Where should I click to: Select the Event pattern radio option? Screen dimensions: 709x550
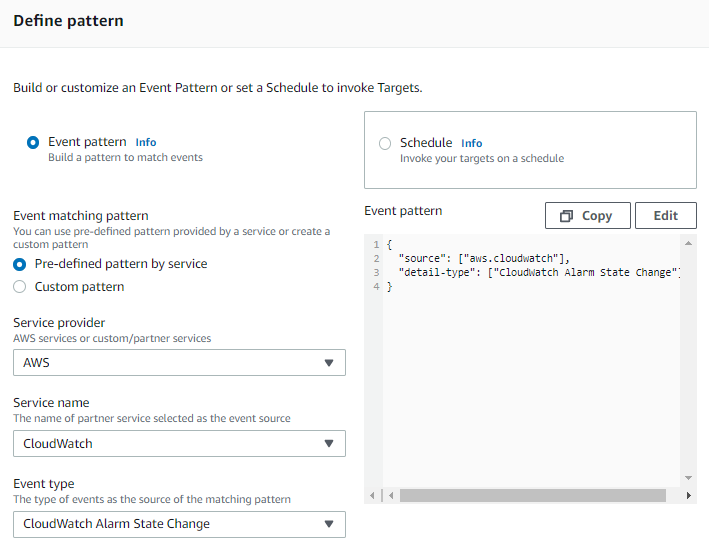coord(33,142)
